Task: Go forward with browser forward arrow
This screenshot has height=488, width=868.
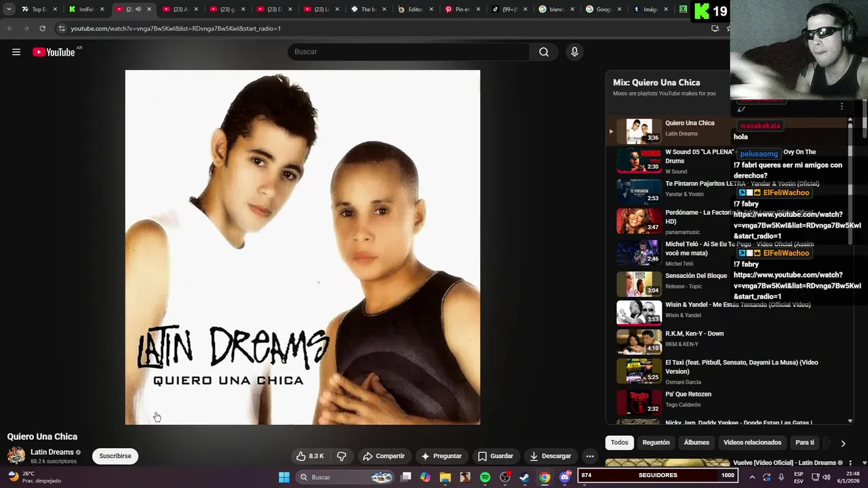Action: tap(26, 28)
